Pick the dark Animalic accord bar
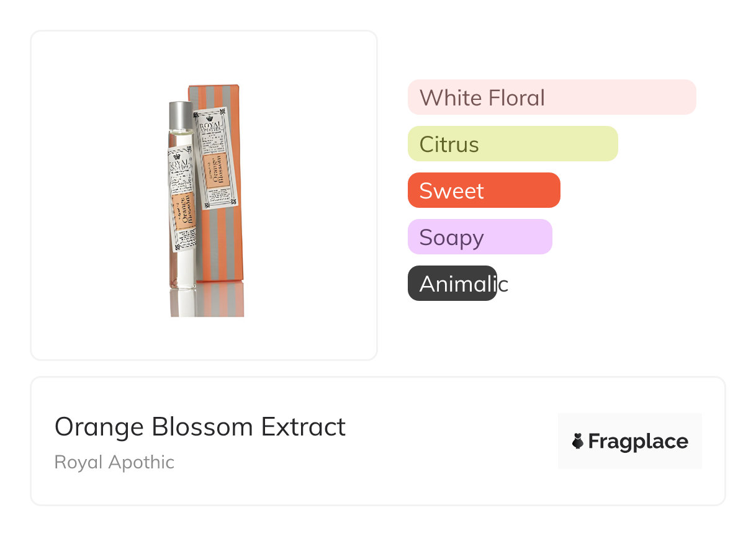The image size is (756, 536). click(451, 284)
